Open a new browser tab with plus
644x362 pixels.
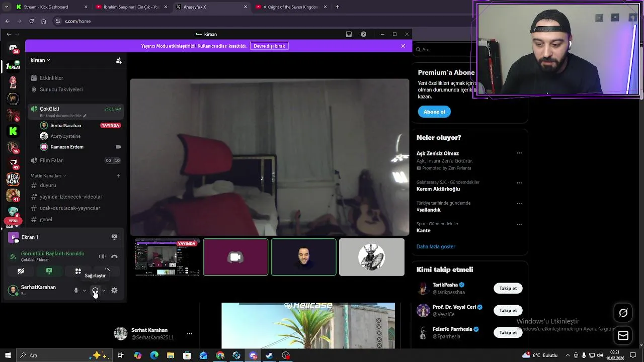(337, 7)
